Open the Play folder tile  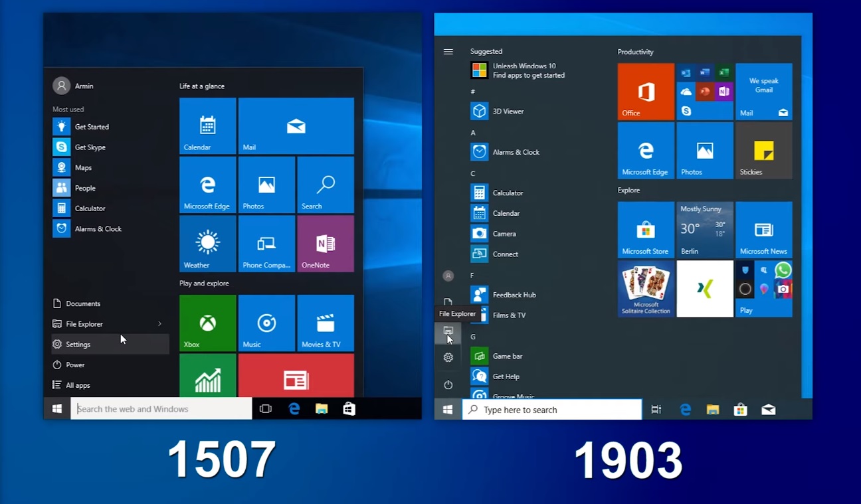[x=764, y=289]
